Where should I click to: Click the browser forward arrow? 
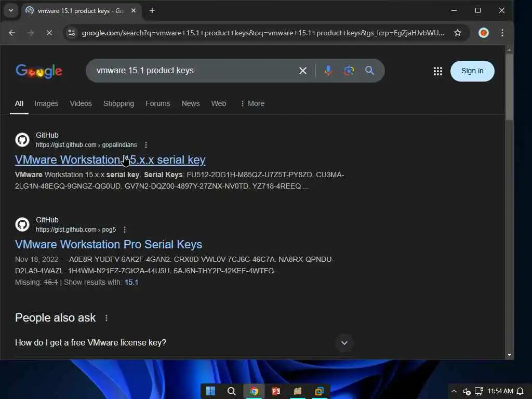[31, 33]
